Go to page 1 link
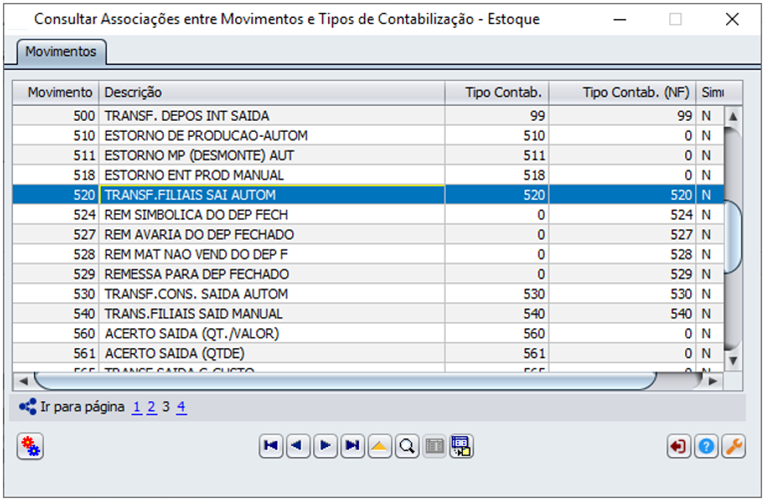This screenshot has width=765, height=500. pos(137,407)
